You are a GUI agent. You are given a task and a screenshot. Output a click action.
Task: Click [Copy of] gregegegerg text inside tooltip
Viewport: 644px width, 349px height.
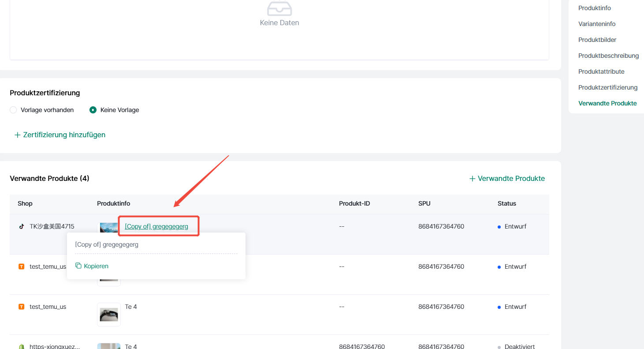[x=107, y=244]
